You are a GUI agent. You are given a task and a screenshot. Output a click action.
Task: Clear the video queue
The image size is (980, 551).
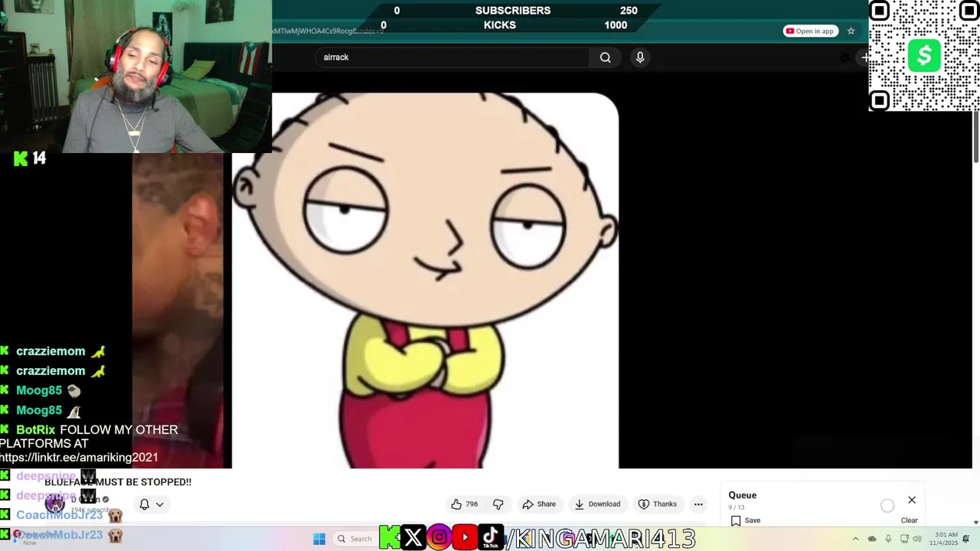pyautogui.click(x=909, y=520)
